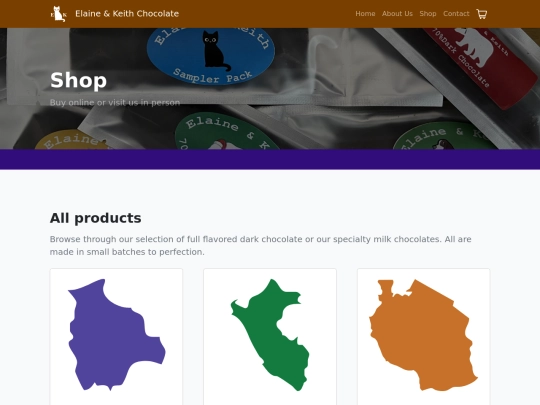Viewport: 540px width, 405px height.
Task: Click the cat logo in the header
Action: 59,14
